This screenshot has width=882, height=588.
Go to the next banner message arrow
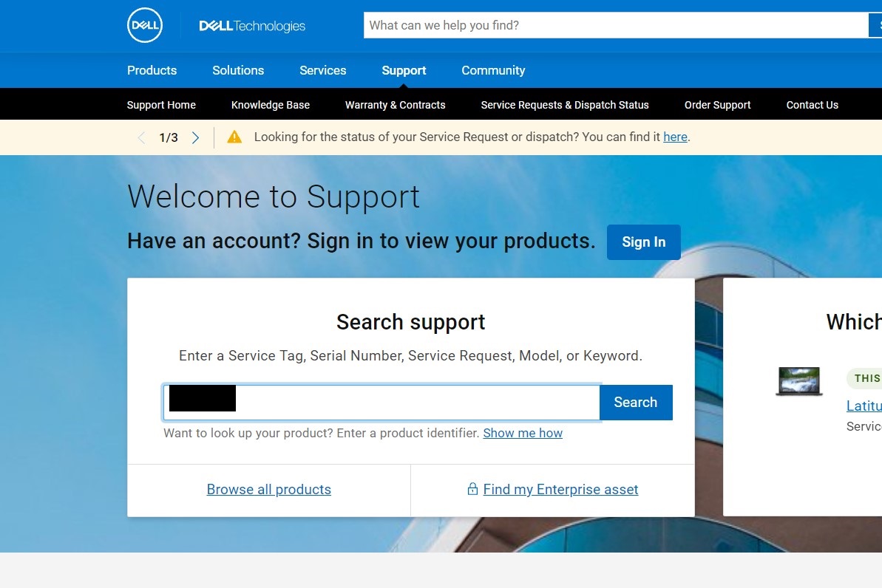pyautogui.click(x=195, y=137)
